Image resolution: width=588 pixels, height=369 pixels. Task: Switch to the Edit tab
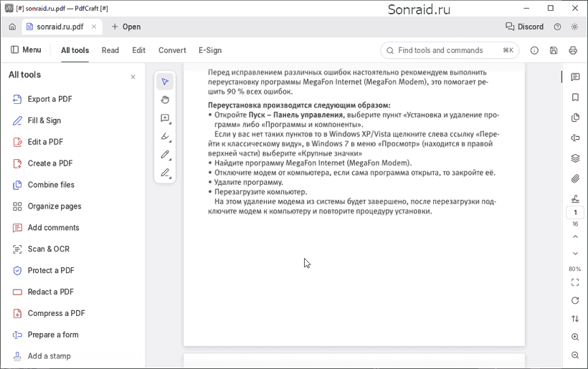click(x=138, y=50)
